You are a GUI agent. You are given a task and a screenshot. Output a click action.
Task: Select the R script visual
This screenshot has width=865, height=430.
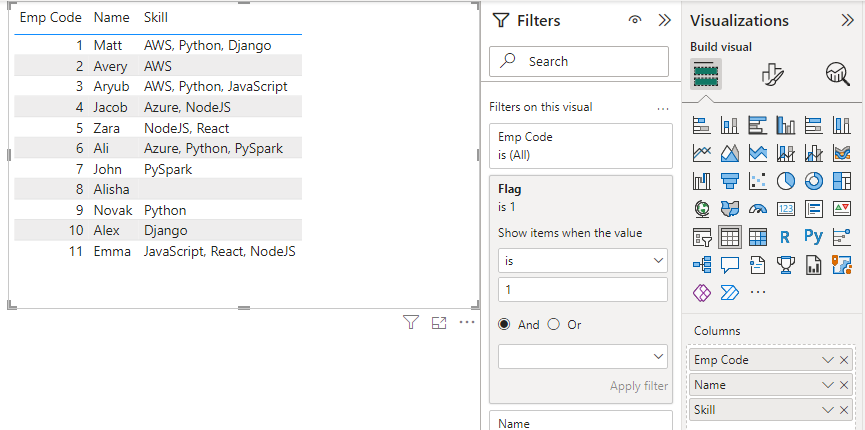pos(786,237)
